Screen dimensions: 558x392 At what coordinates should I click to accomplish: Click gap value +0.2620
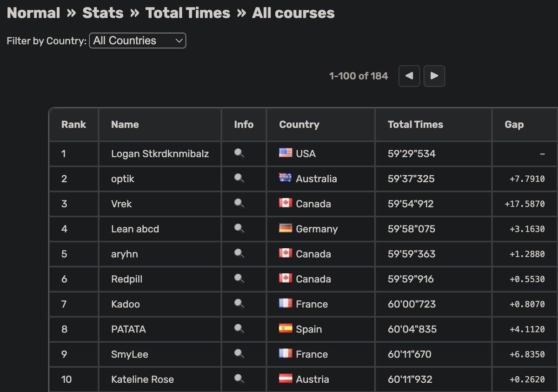[527, 379]
